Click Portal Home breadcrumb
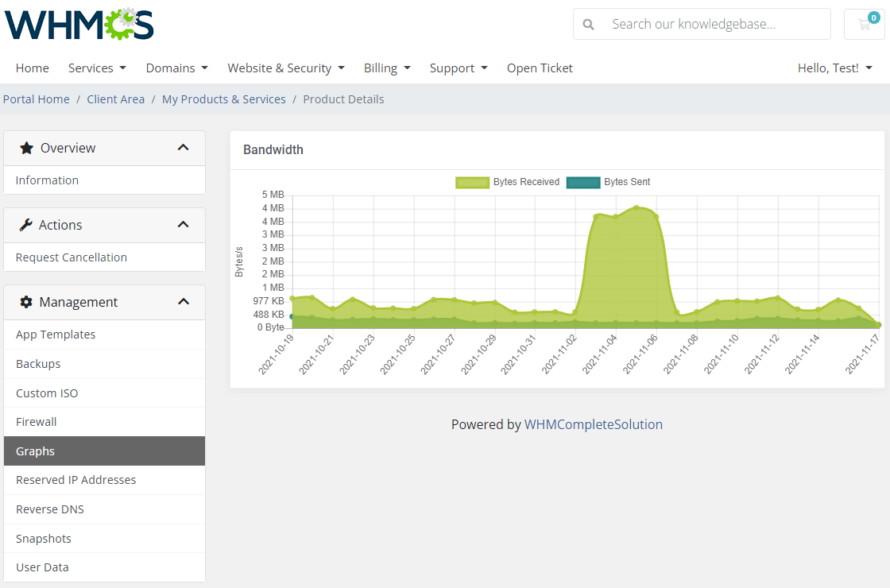The height and width of the screenshot is (588, 890). click(37, 99)
